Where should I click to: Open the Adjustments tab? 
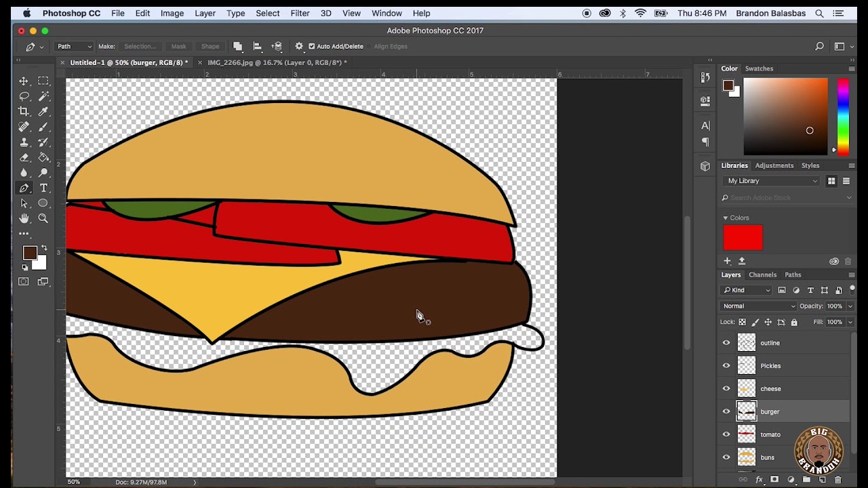774,165
